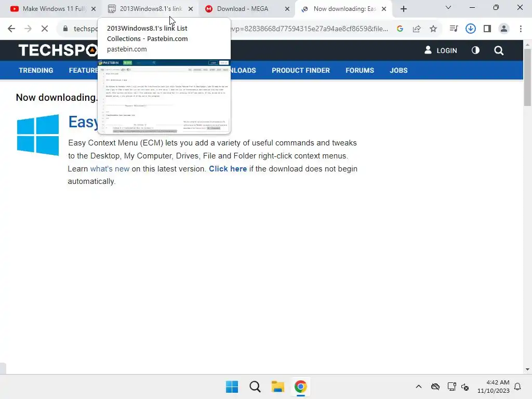This screenshot has height=399, width=532.
Task: Open the OneDrive tray icon
Action: (435, 387)
